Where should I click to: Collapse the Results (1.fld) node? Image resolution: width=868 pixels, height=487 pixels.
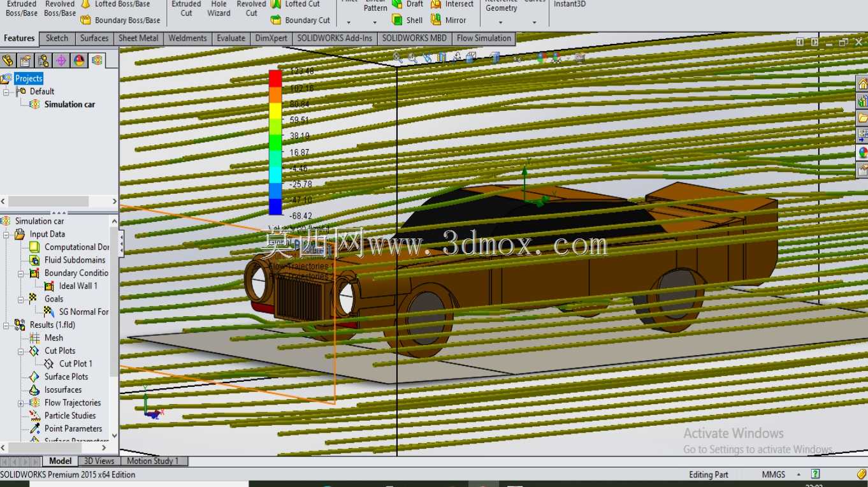(6, 325)
